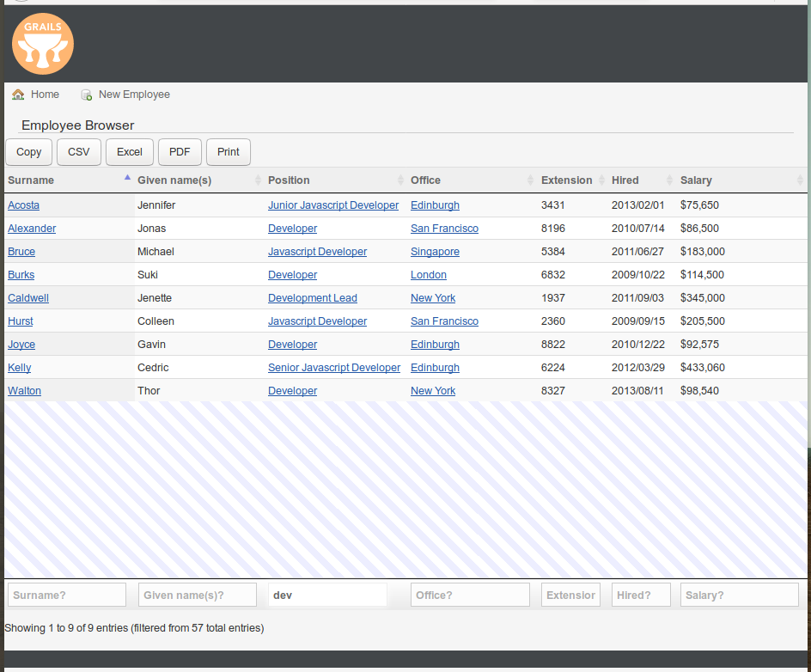The height and width of the screenshot is (672, 811).
Task: Click the Surname filter input field
Action: 66,594
